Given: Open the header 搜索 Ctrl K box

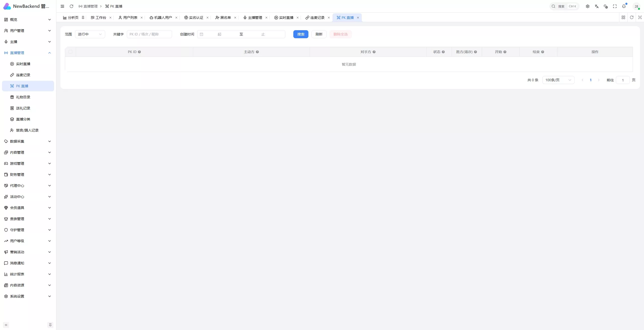Looking at the screenshot, I should pos(565,6).
